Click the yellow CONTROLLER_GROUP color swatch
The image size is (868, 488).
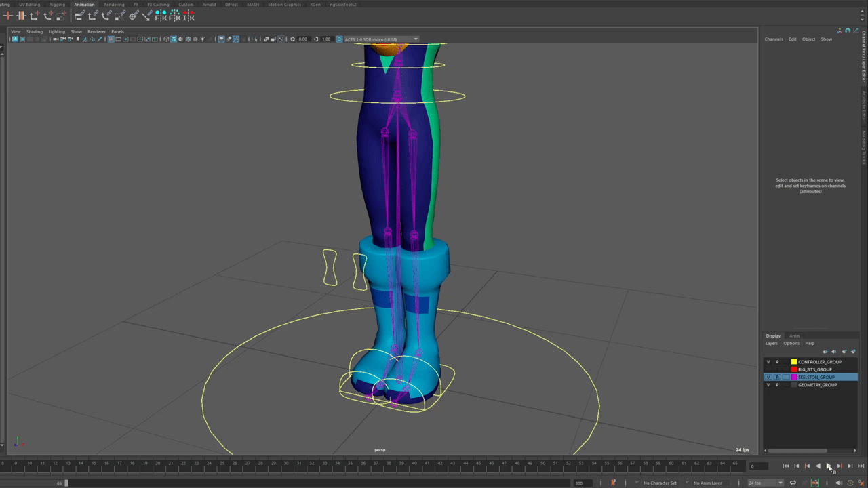coord(794,362)
